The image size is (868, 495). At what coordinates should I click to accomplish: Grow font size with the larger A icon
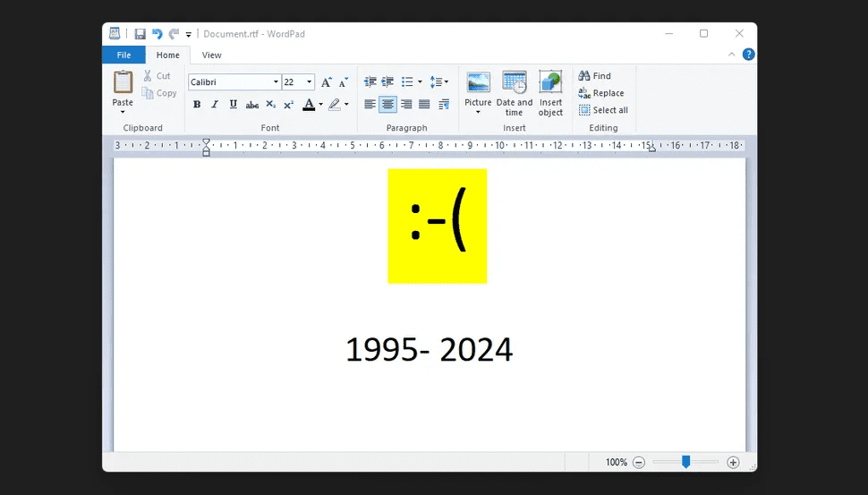coord(327,81)
